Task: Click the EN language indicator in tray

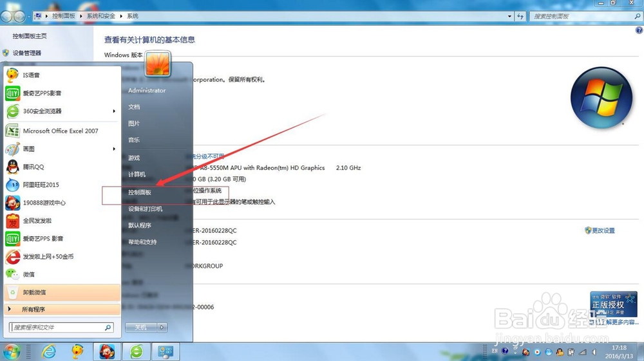Action: click(x=495, y=351)
